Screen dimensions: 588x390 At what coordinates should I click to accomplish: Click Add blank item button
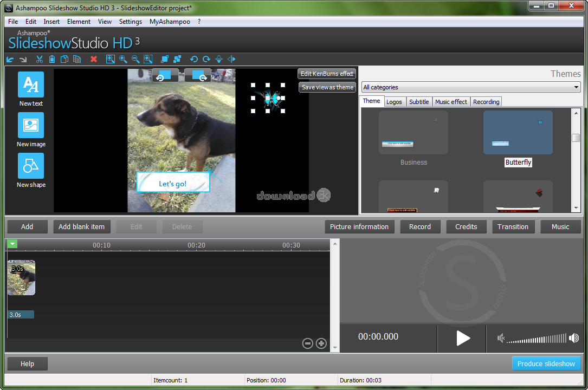(81, 226)
